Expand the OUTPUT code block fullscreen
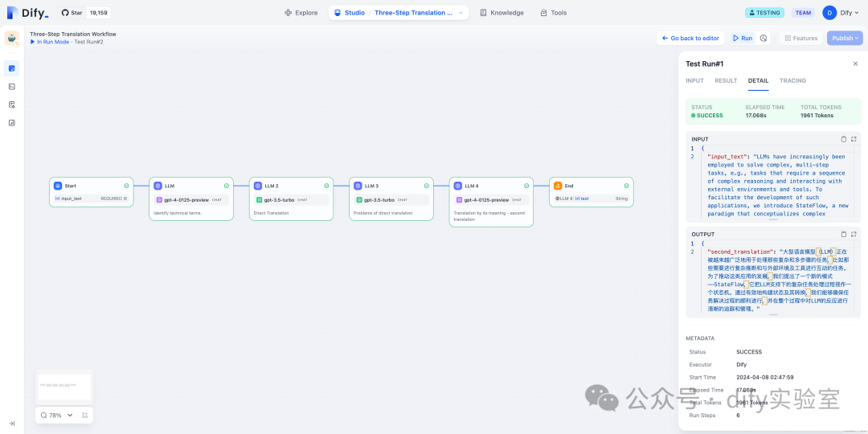The image size is (868, 434). (853, 234)
